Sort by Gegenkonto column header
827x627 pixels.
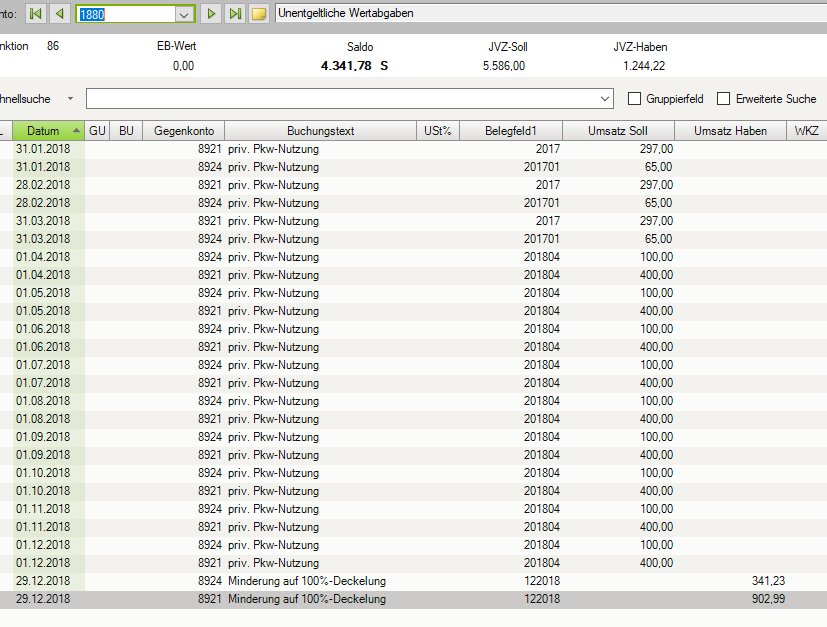click(x=184, y=131)
